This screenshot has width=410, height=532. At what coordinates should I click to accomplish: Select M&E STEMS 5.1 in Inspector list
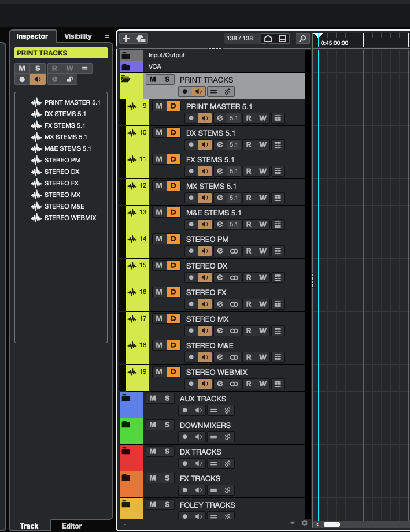pos(61,148)
